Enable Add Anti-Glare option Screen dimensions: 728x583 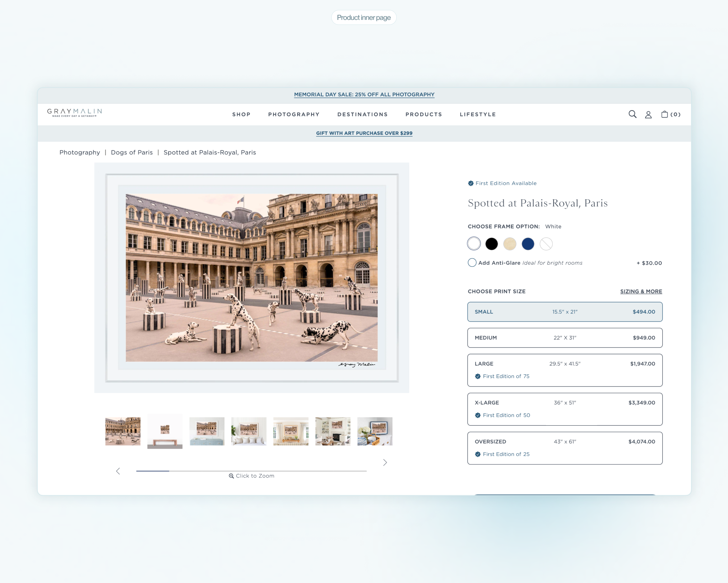472,263
